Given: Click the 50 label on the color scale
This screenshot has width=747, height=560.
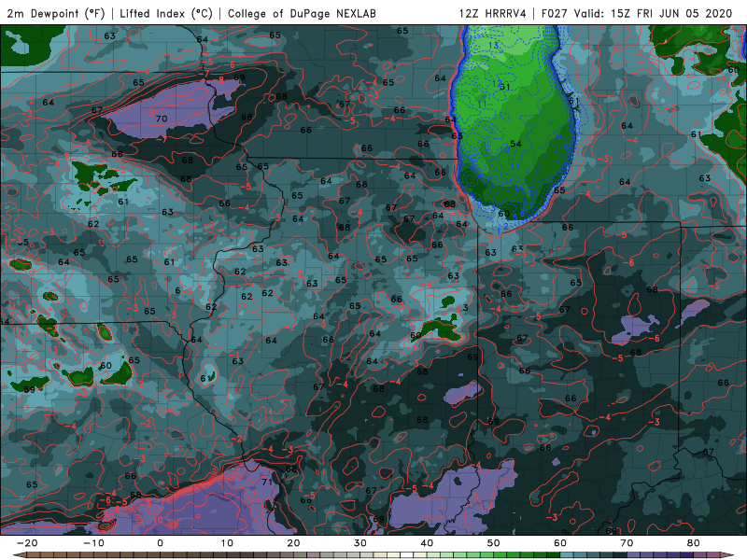Looking at the screenshot, I should pos(494,543).
